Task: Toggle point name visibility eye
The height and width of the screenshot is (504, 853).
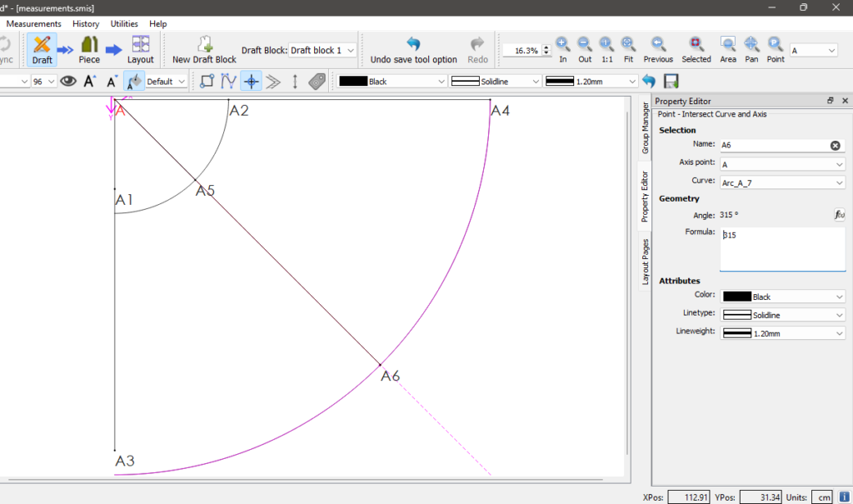Action: (x=68, y=81)
